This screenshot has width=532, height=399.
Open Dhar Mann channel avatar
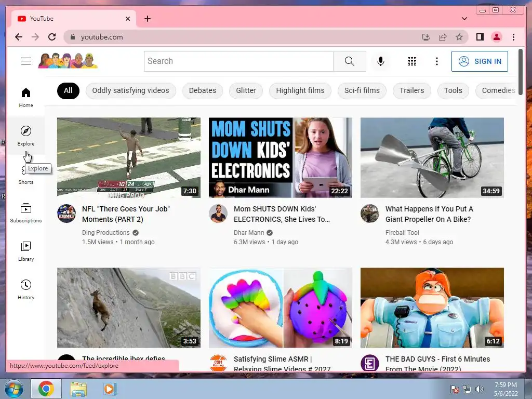click(x=218, y=214)
